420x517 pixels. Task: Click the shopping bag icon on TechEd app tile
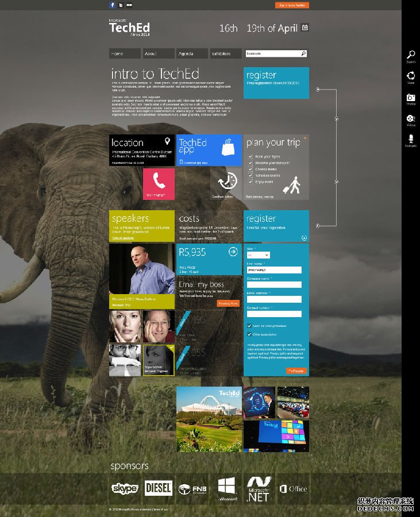(x=228, y=147)
